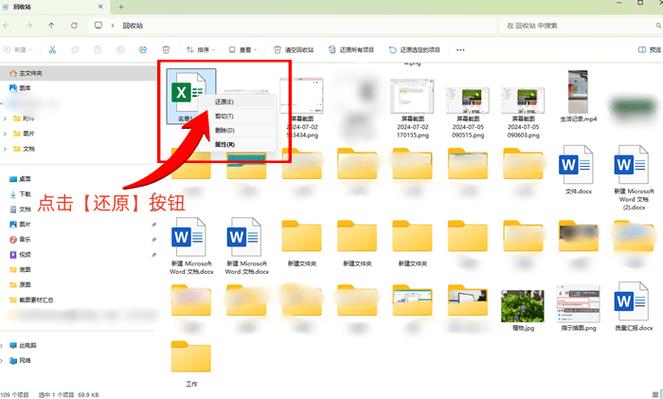663x399 pixels.
Task: Select screenshot 2024-07-05 090515.png
Action: coord(468,101)
